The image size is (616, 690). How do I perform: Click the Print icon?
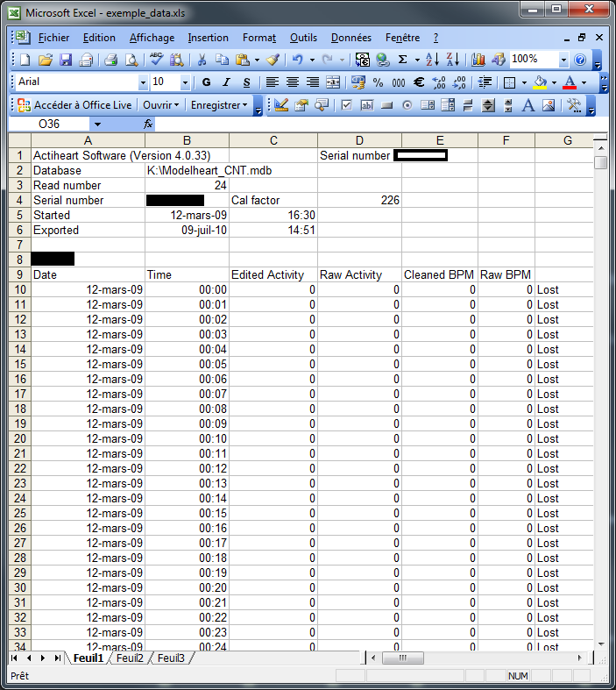click(110, 60)
